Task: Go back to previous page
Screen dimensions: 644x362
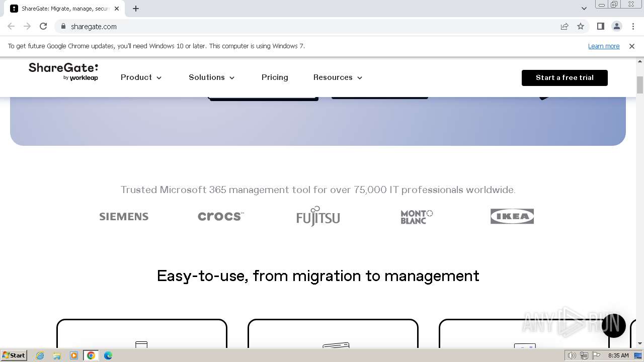Action: coord(11,26)
